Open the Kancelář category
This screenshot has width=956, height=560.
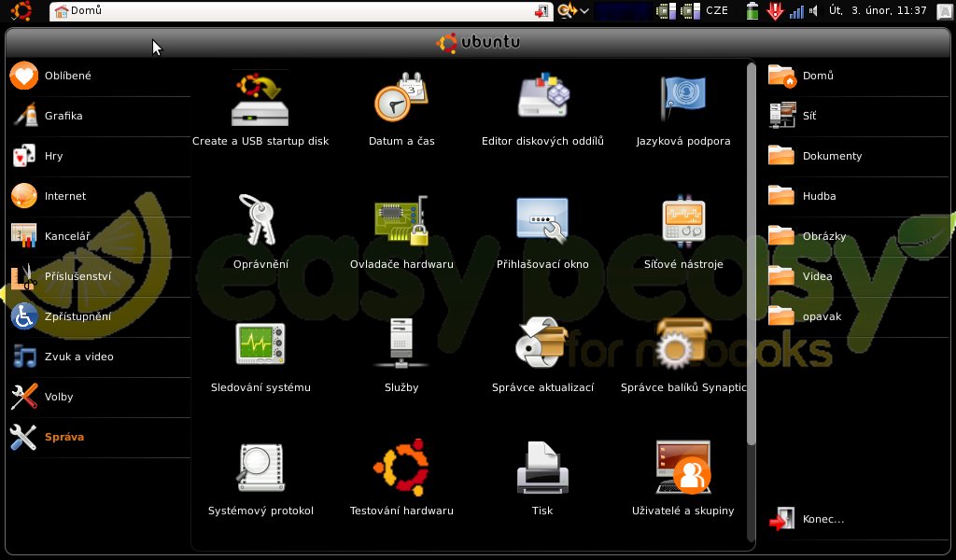coord(99,236)
